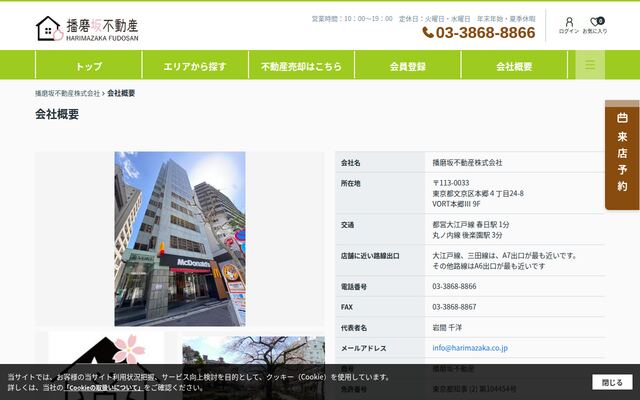Click the Harimazaka Fudosan house logo
This screenshot has height=400, width=640.
(x=87, y=29)
